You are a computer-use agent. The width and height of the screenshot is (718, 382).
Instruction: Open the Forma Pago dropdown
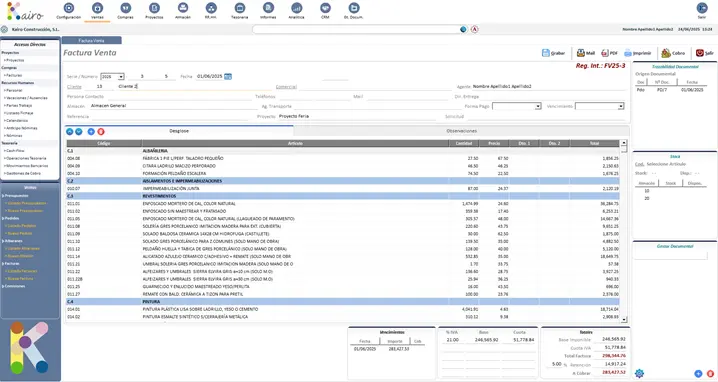(517, 106)
